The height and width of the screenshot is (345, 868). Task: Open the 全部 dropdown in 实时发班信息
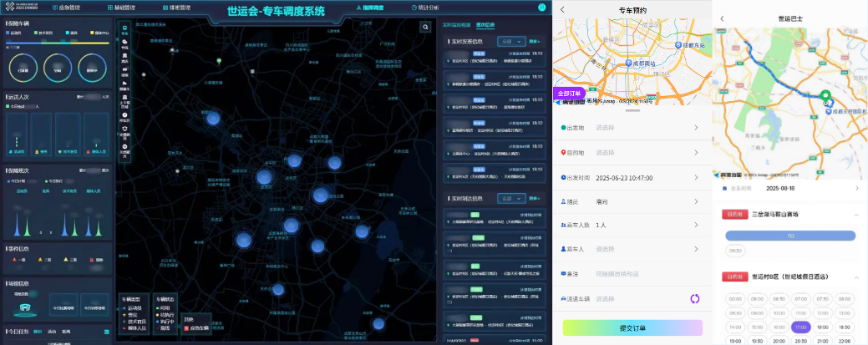[510, 40]
